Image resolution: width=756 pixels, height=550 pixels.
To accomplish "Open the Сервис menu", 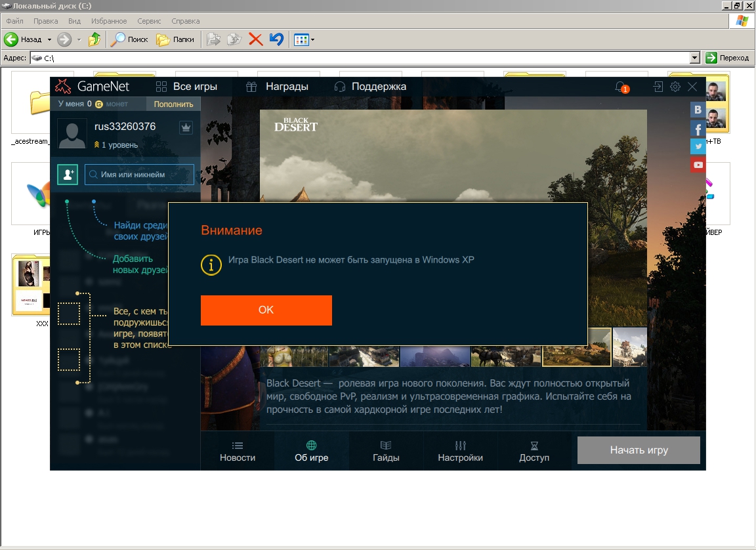I will [x=149, y=21].
